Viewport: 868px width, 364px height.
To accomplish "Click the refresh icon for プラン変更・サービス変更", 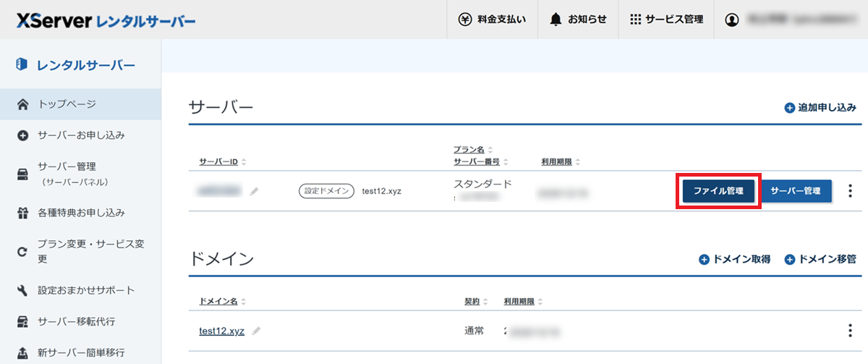I will point(22,252).
